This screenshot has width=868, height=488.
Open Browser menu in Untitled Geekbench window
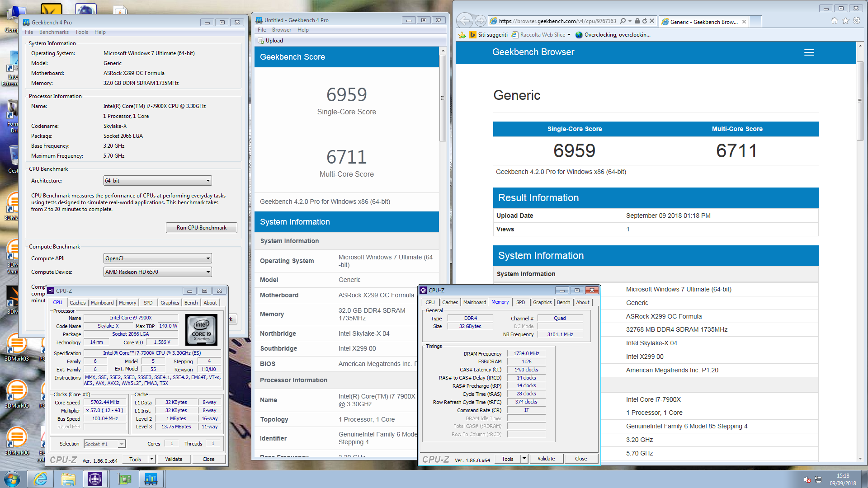point(281,30)
